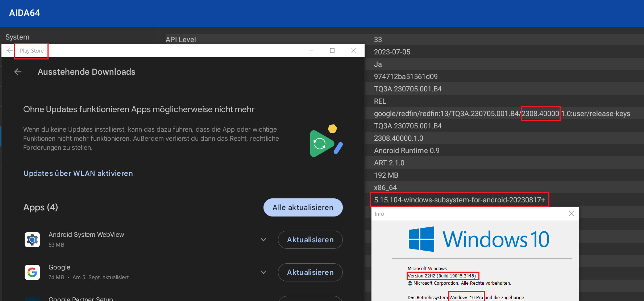
Task: Update Android System WebView with Aktualisieren
Action: [x=310, y=240]
